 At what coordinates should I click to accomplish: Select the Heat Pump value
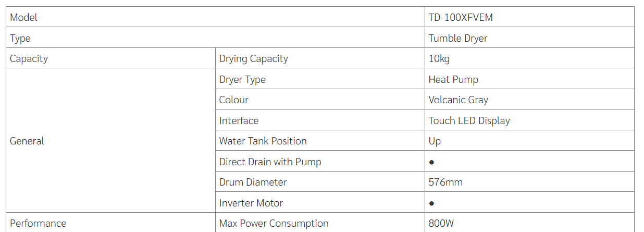click(453, 79)
